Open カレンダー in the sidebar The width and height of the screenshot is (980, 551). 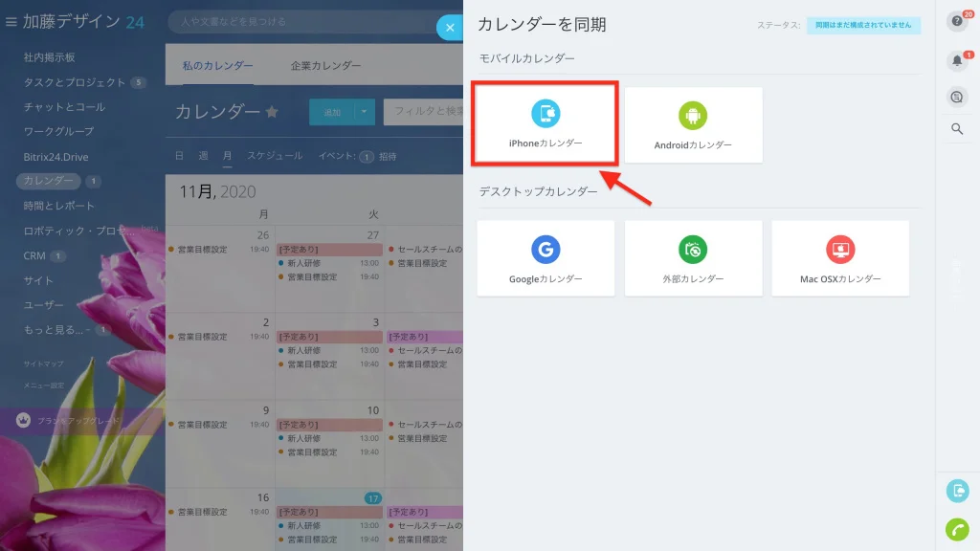tap(48, 181)
